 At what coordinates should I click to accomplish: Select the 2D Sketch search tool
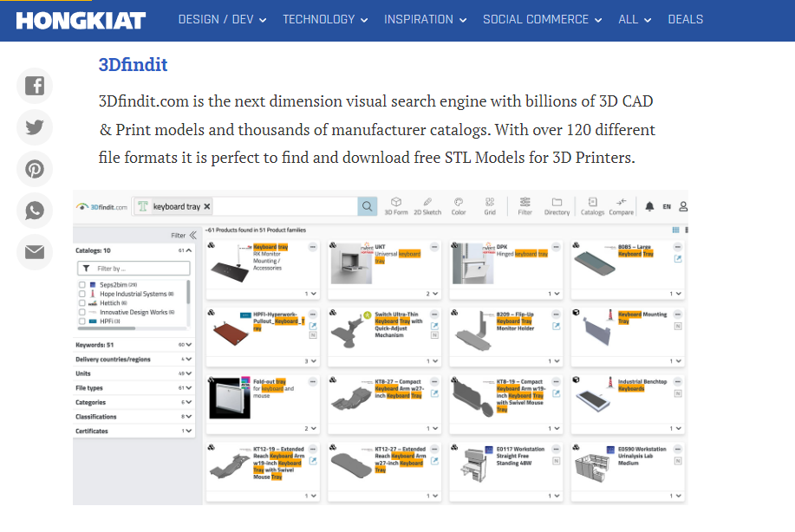427,206
